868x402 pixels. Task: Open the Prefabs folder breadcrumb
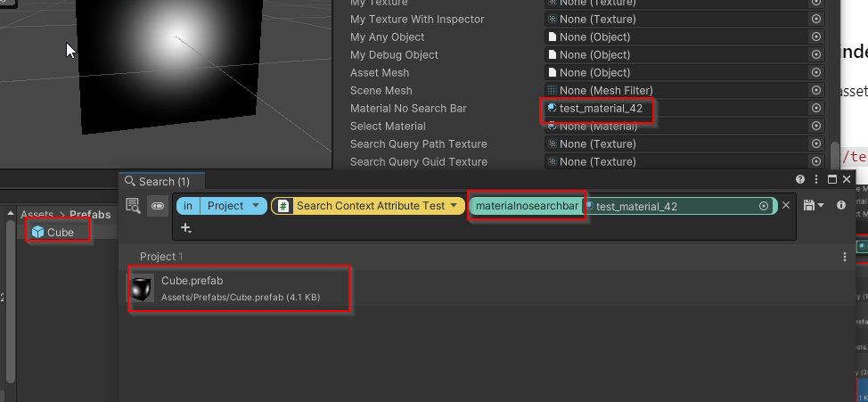(x=91, y=214)
